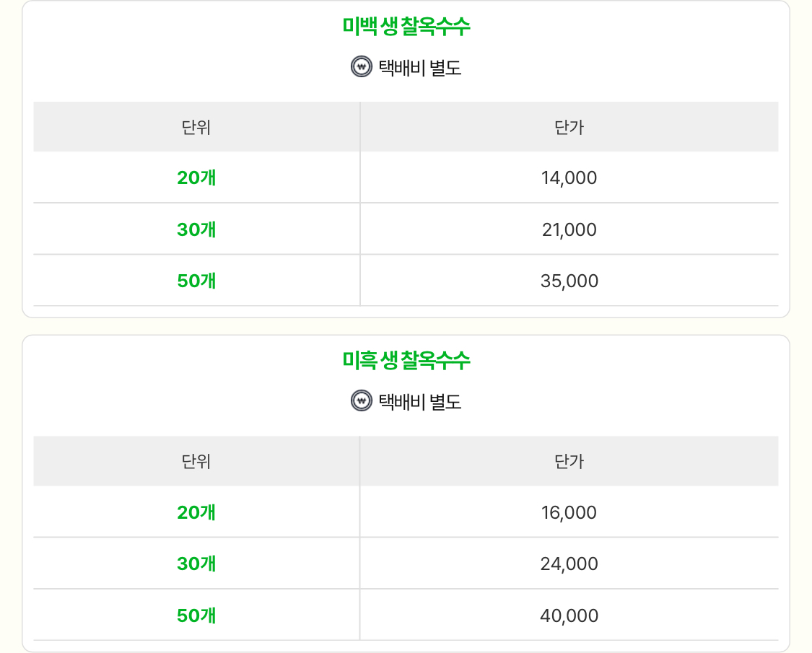Select the 21,000 price cell
This screenshot has width=812, height=653.
tap(569, 229)
